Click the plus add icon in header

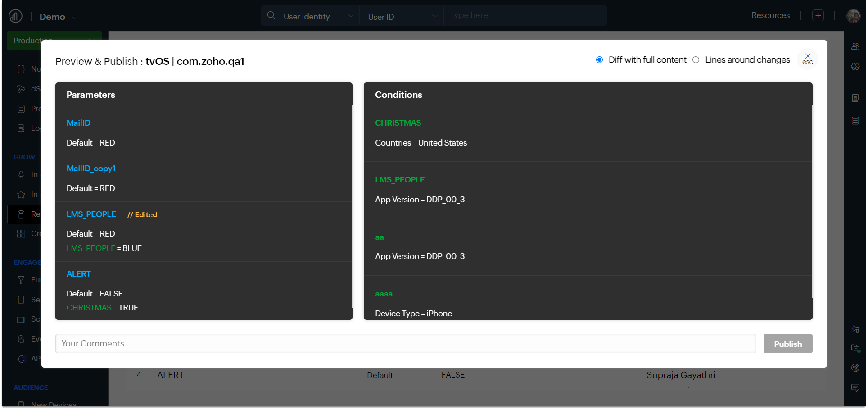(818, 15)
